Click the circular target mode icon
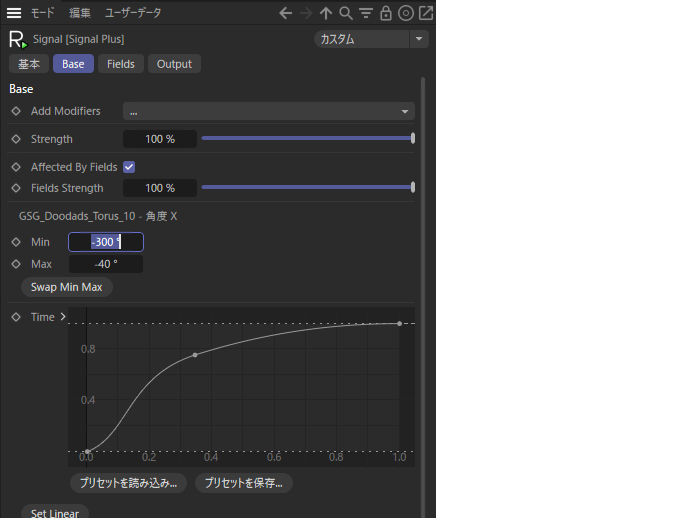Viewport: 700px width, 518px height. tap(406, 13)
